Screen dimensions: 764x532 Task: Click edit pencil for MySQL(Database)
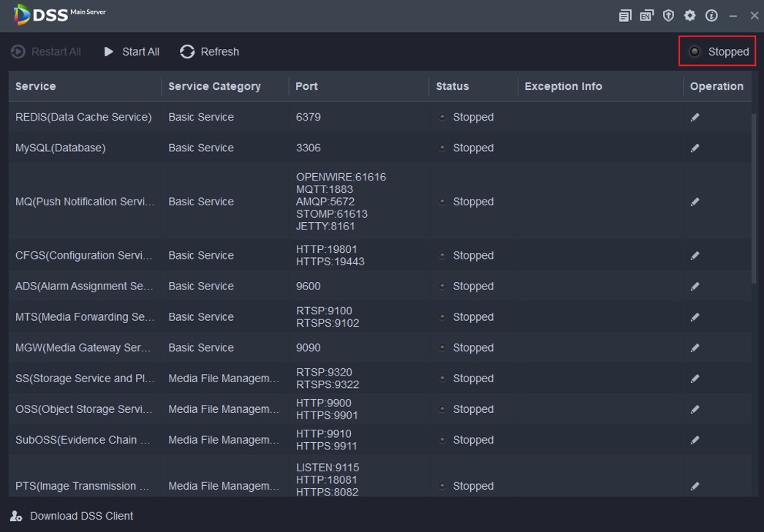click(x=695, y=148)
